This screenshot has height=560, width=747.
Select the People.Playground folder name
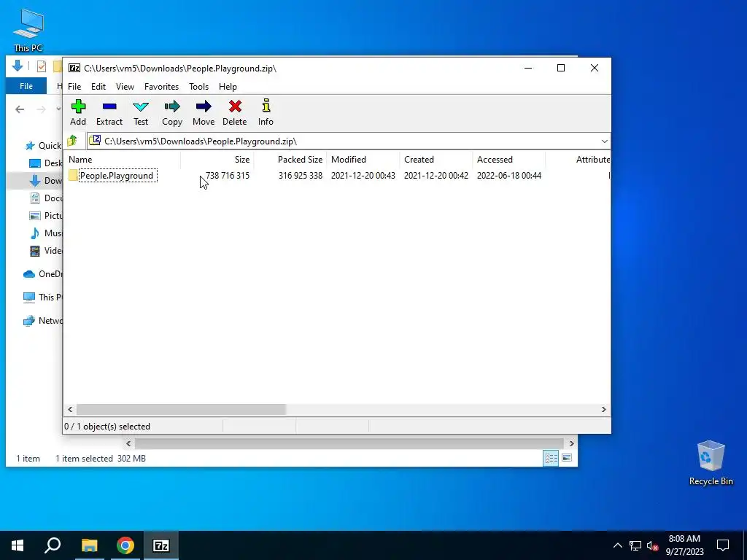(117, 176)
